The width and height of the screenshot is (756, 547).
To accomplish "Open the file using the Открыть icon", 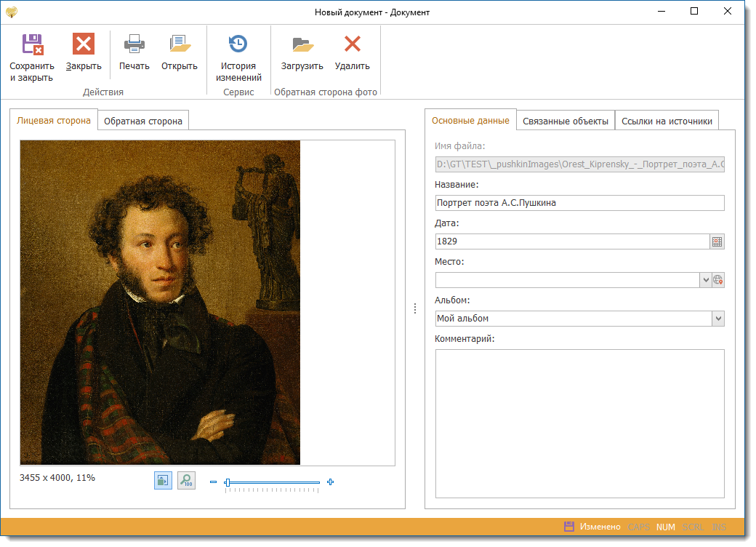I will 180,45.
